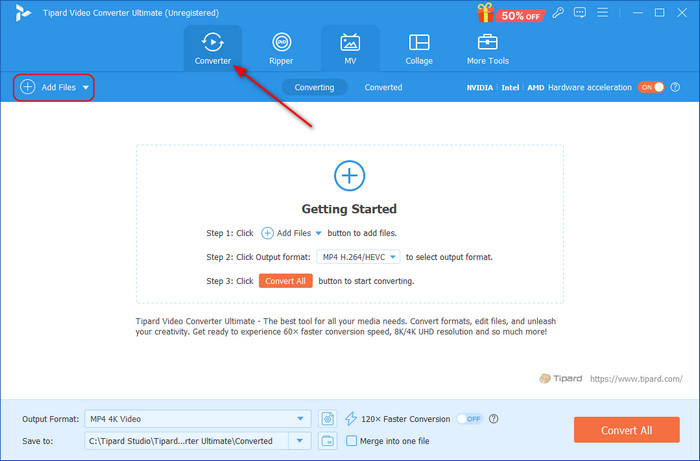Open the More Tools tab

coord(488,48)
